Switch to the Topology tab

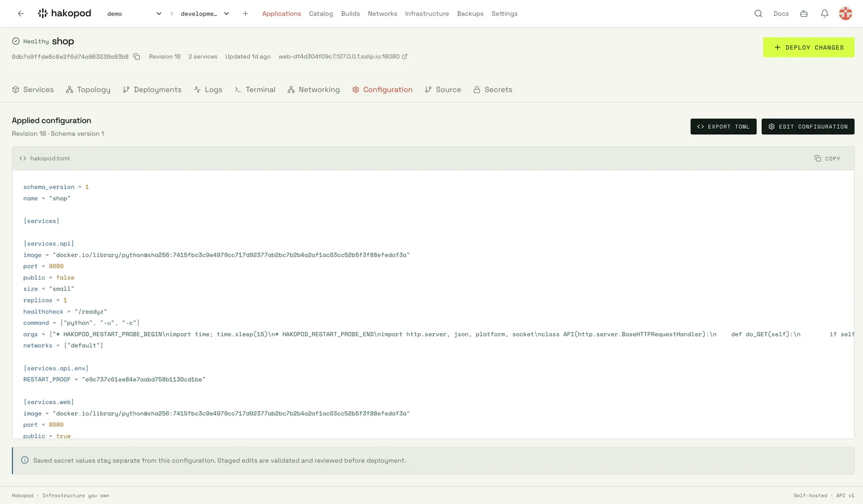pos(88,89)
